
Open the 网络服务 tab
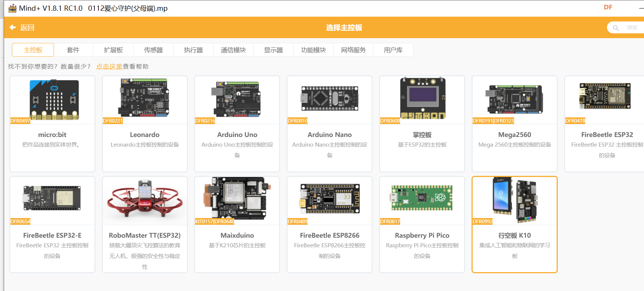point(353,50)
